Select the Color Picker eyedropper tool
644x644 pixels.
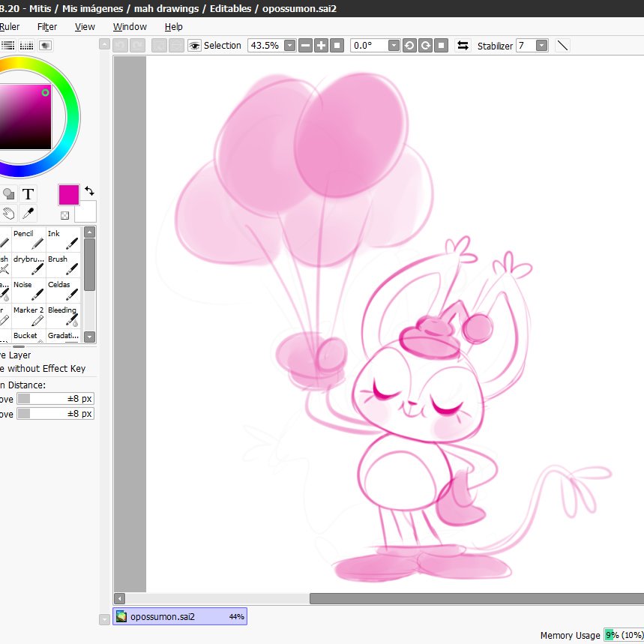28,214
